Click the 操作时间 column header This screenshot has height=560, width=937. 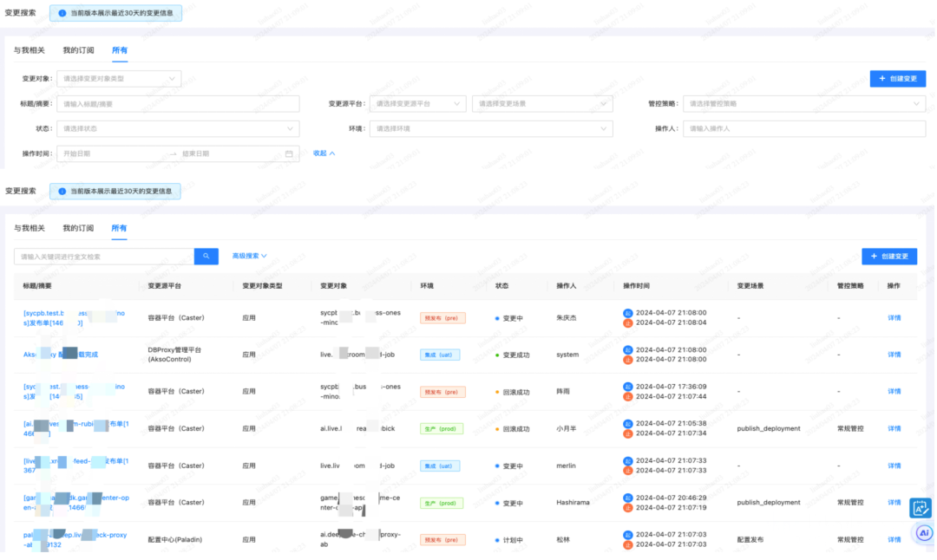click(637, 286)
